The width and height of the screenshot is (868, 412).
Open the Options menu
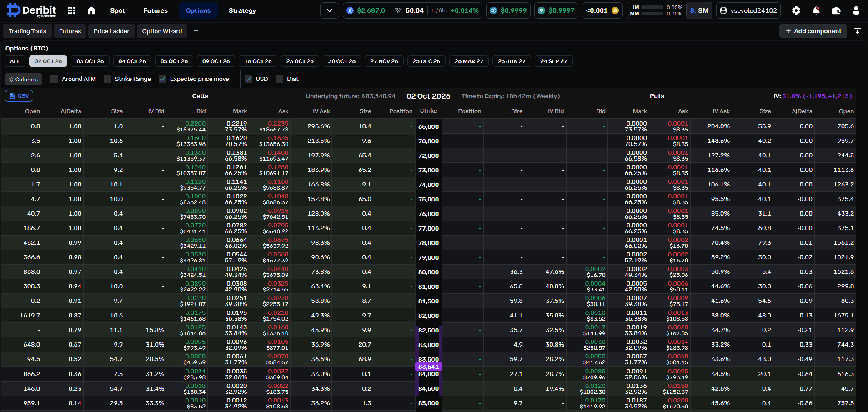pyautogui.click(x=198, y=10)
